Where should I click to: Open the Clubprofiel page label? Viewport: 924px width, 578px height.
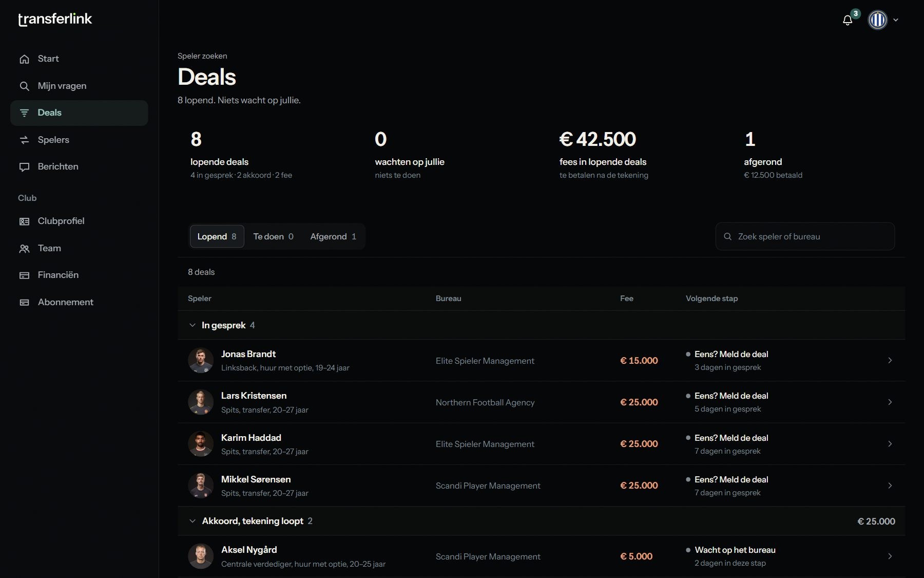click(x=61, y=221)
